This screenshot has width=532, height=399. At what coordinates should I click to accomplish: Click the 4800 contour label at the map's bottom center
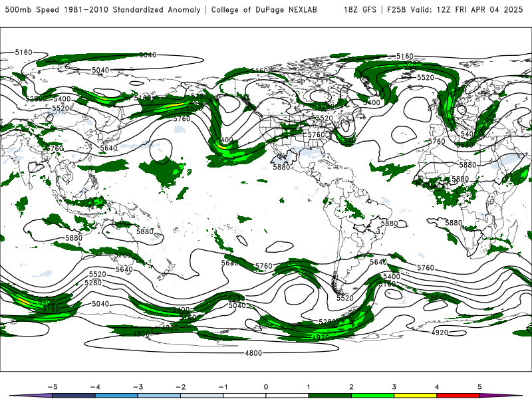tap(253, 353)
